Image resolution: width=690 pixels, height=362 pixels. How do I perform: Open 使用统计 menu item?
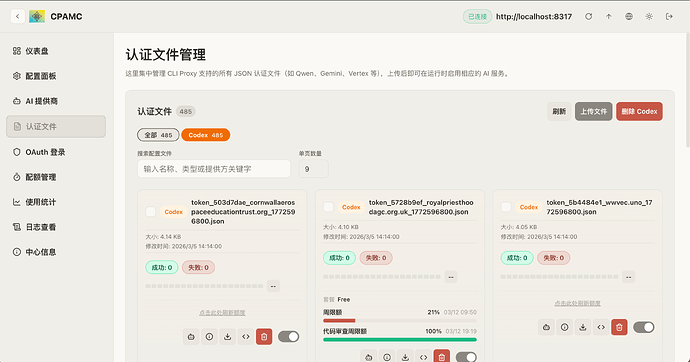pyautogui.click(x=56, y=202)
